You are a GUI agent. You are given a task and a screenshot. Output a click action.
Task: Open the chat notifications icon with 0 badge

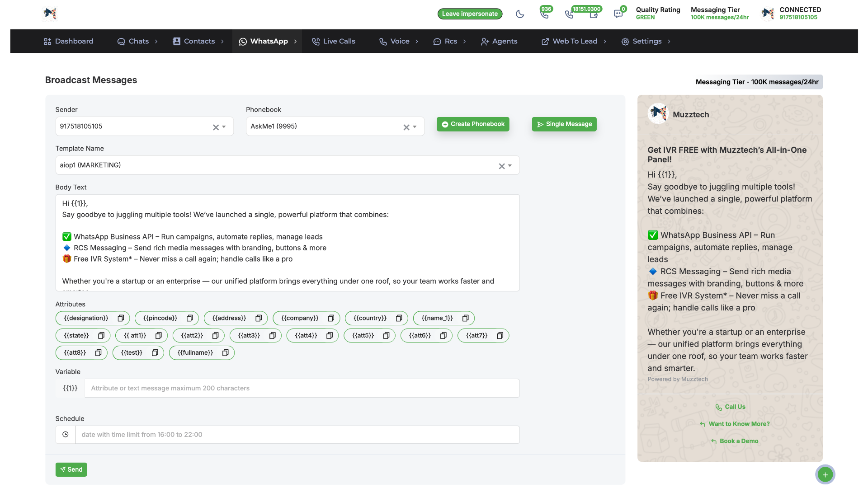pyautogui.click(x=618, y=14)
